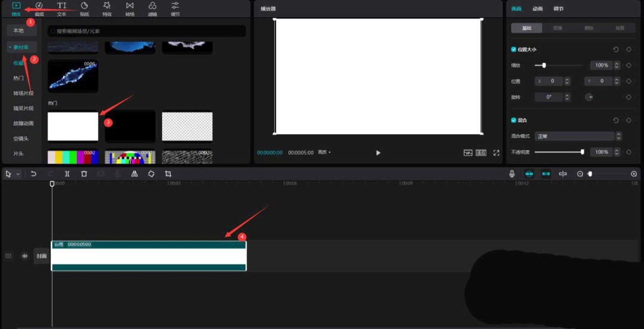Screen dimensions: 644x329
Task: Toggle the 混合 blend checkbox
Action: click(513, 120)
